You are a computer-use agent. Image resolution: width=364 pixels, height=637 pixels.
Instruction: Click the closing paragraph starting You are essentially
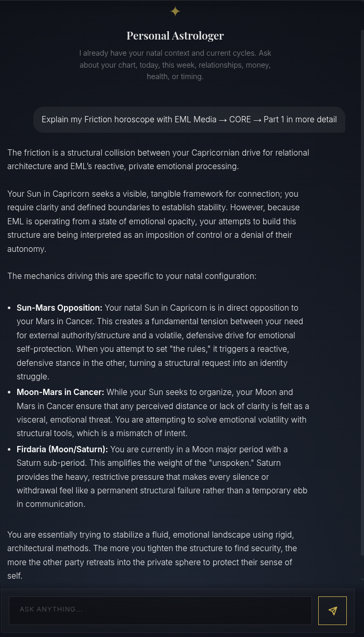pos(152,555)
